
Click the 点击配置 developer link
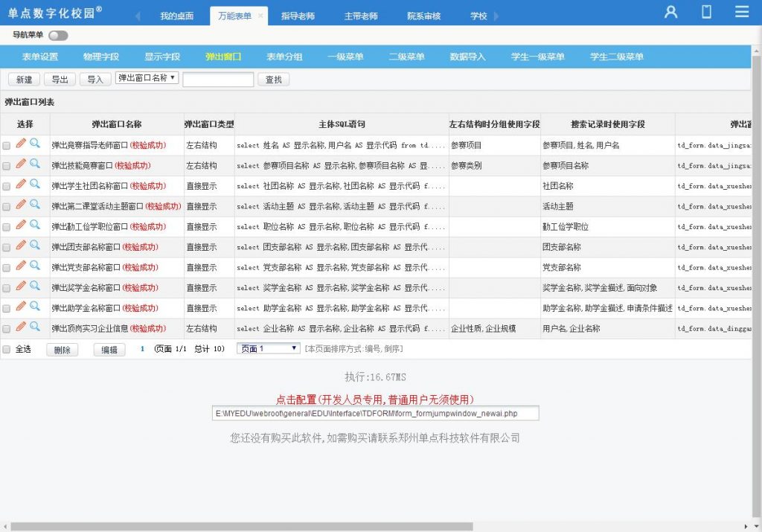pos(375,400)
